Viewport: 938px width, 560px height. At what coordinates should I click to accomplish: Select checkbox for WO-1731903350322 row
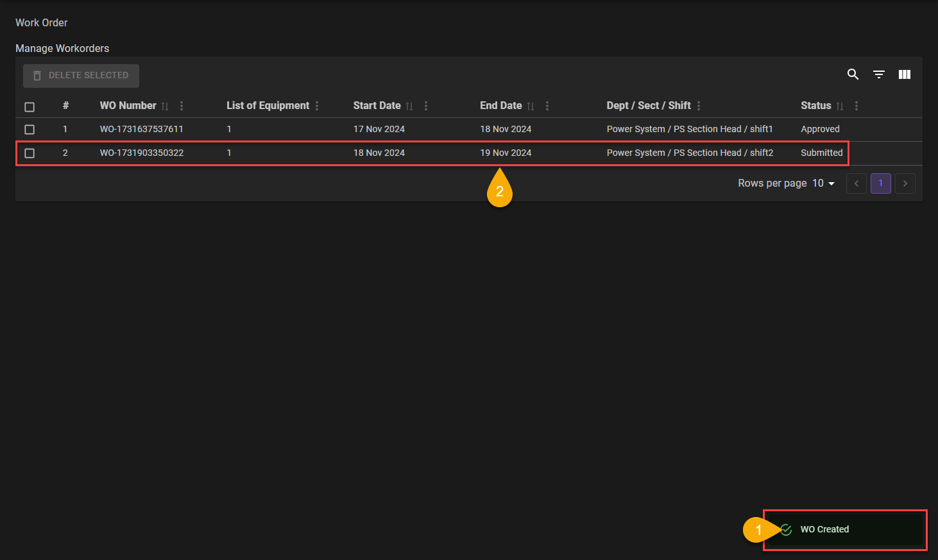30,153
